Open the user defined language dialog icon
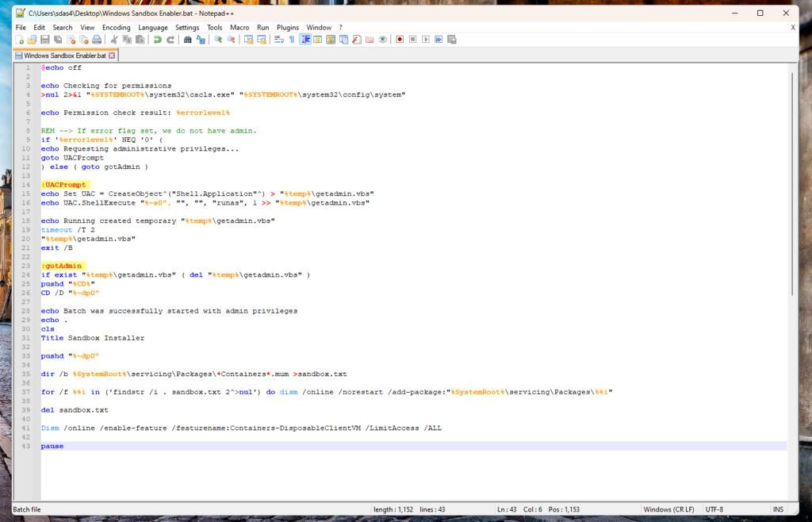 click(x=318, y=40)
